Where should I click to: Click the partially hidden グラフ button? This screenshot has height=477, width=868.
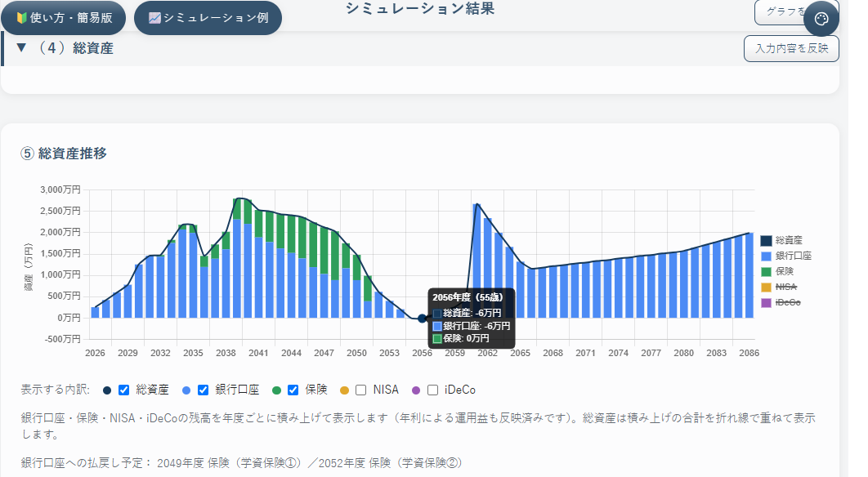(x=780, y=12)
